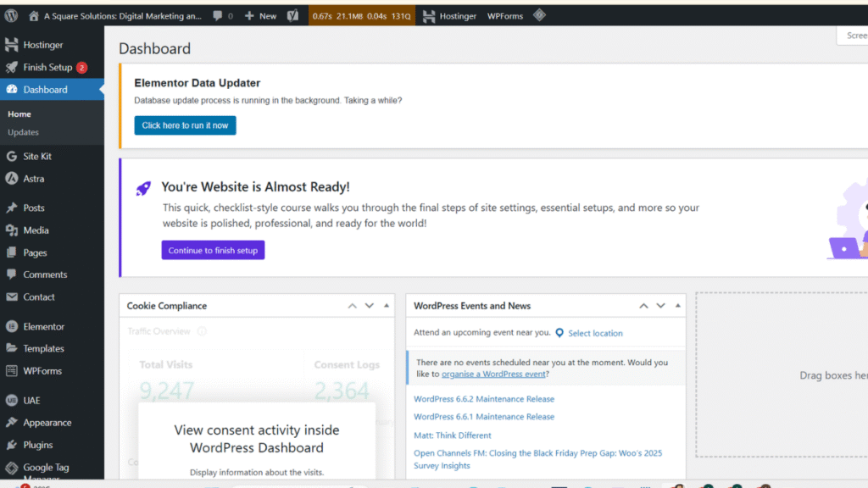The height and width of the screenshot is (488, 868).
Task: Open Plugins menu
Action: click(x=52, y=445)
